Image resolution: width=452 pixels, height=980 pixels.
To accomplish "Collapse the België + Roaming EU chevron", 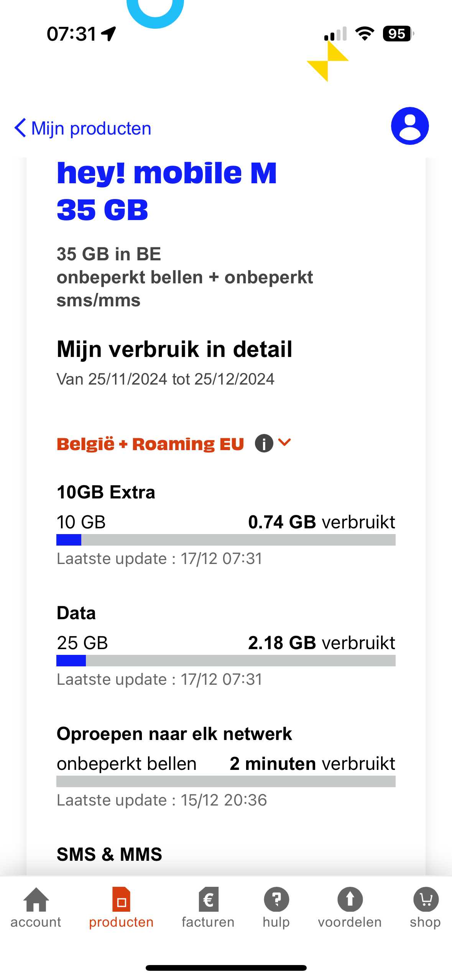I will tap(284, 443).
